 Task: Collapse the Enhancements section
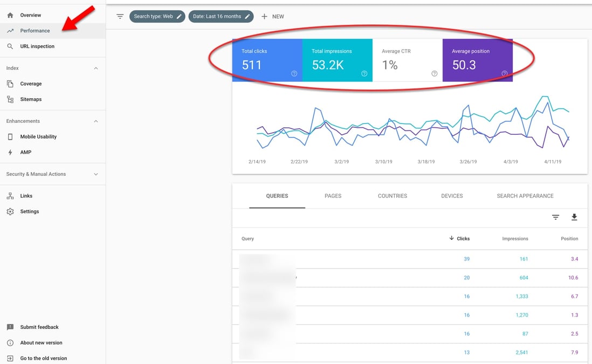click(95, 121)
